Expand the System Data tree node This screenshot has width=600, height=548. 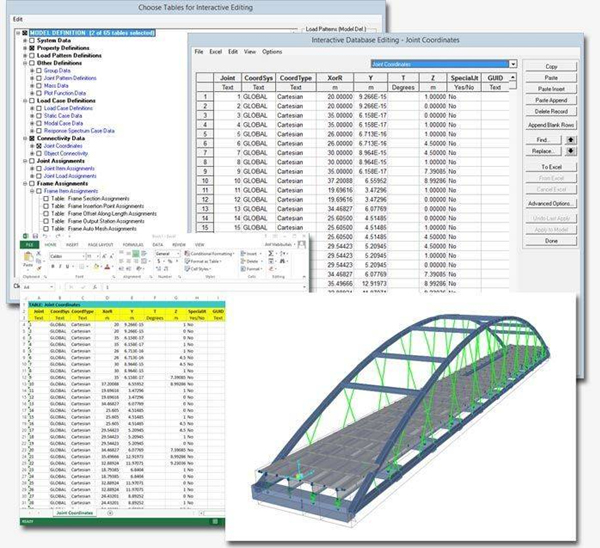25,40
